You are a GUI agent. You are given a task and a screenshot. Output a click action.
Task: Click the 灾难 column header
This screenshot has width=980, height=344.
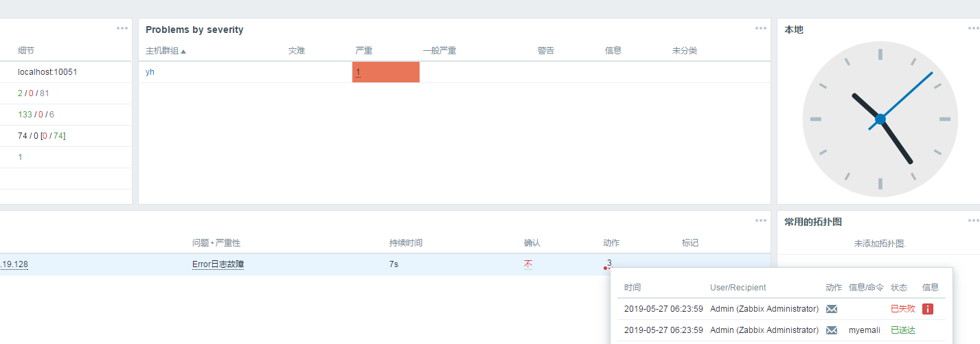297,51
